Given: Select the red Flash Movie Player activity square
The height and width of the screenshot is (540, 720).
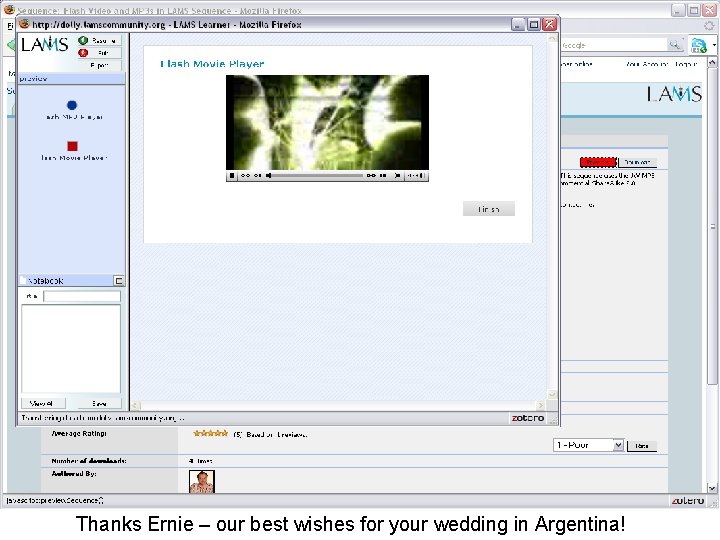Looking at the screenshot, I should 72,146.
